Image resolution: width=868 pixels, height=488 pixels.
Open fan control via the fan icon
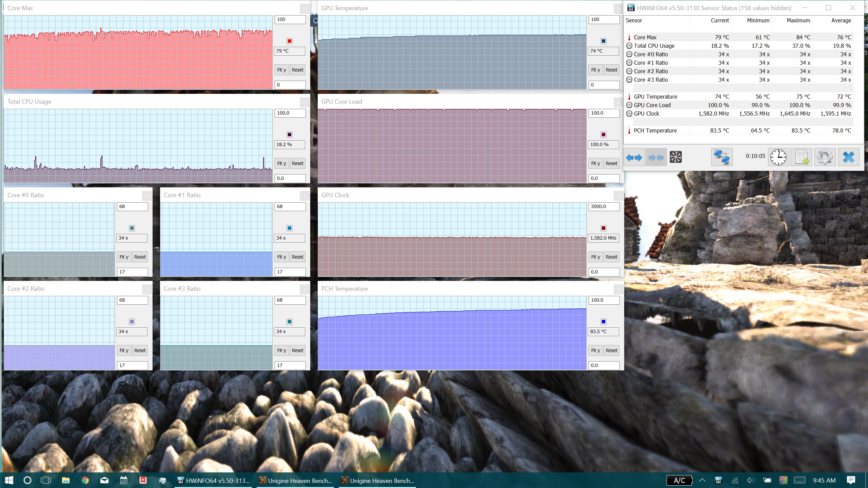pos(676,157)
